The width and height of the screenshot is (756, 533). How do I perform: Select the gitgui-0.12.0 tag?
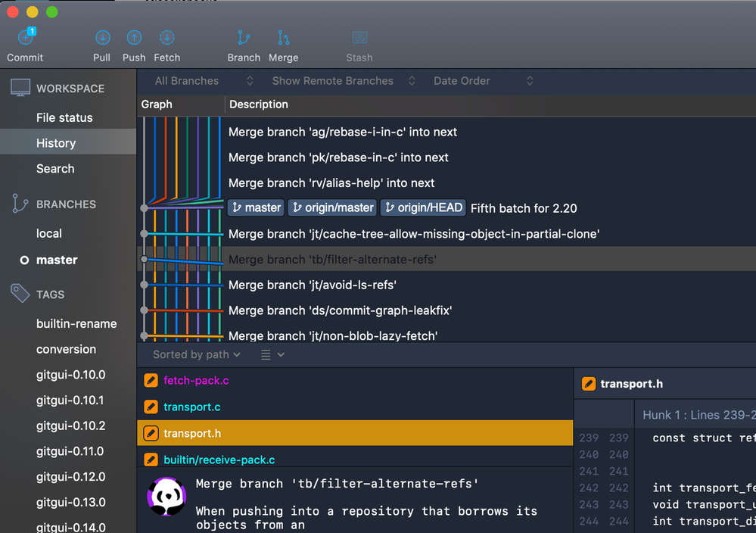point(71,477)
